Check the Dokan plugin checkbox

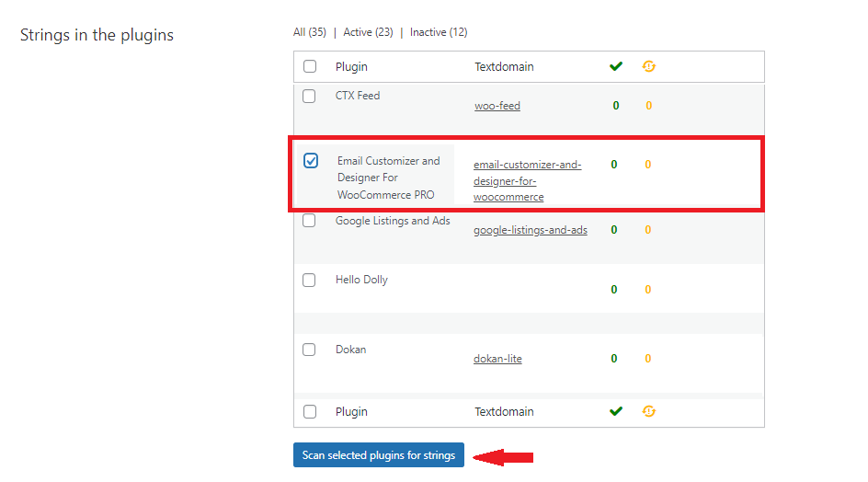point(309,350)
